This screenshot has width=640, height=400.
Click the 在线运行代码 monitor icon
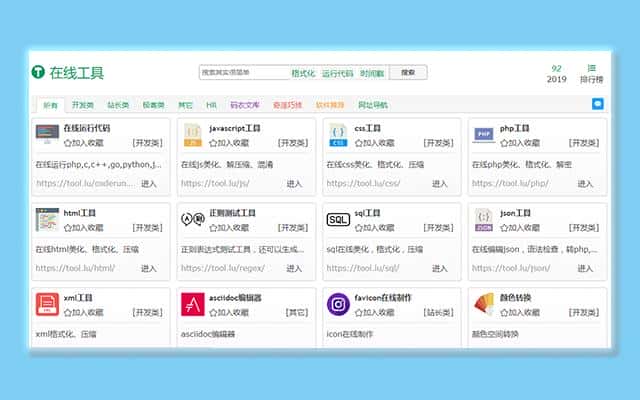pos(47,133)
